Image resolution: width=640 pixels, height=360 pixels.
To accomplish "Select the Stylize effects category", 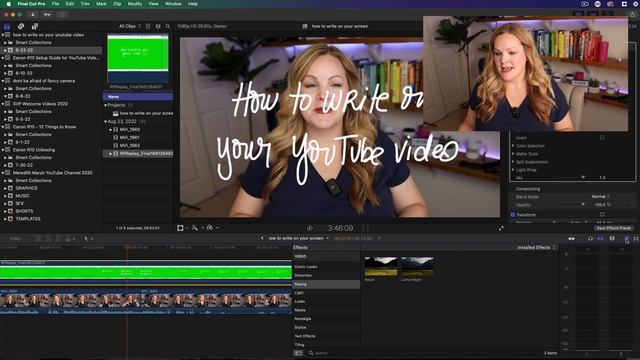I will [326, 327].
